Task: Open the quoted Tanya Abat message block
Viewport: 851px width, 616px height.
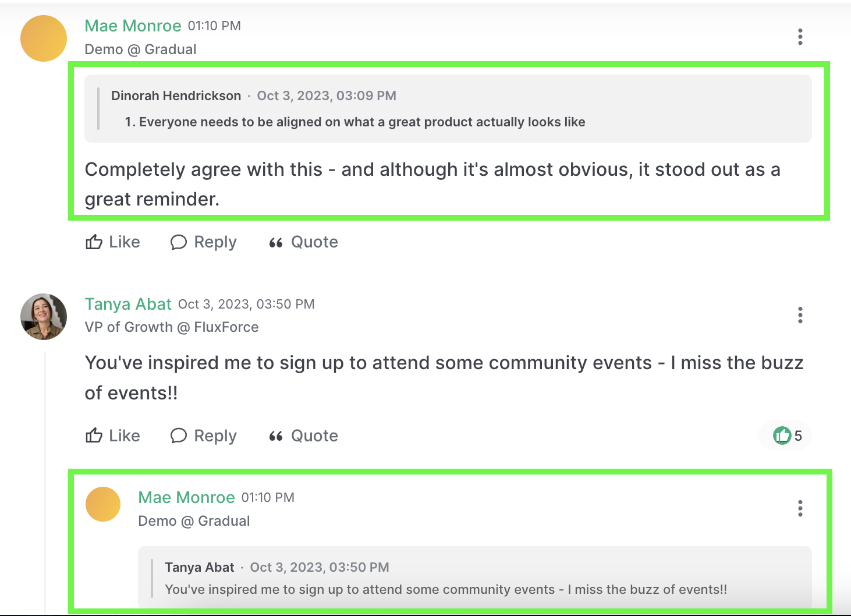Action: click(x=474, y=578)
